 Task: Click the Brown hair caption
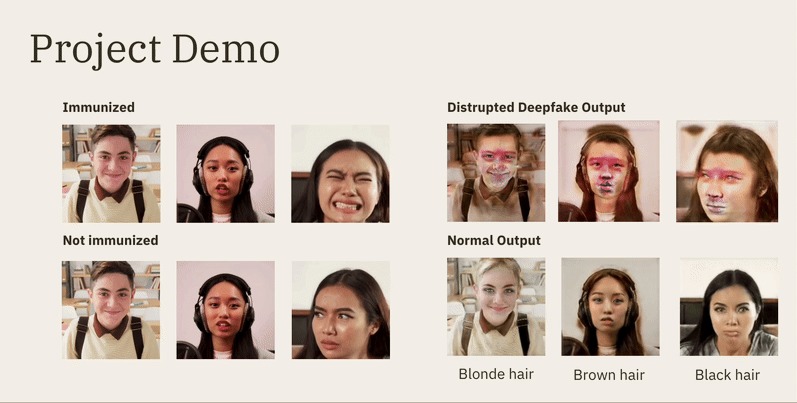609,375
